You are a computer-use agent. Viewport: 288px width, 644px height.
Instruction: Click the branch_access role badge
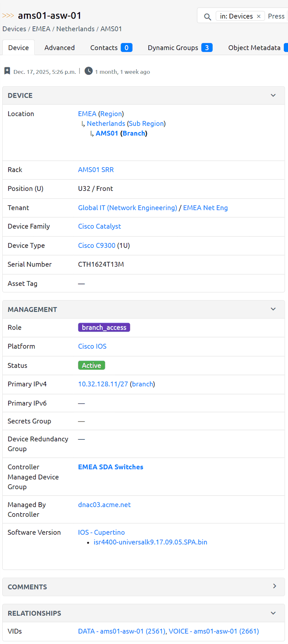pyautogui.click(x=104, y=327)
